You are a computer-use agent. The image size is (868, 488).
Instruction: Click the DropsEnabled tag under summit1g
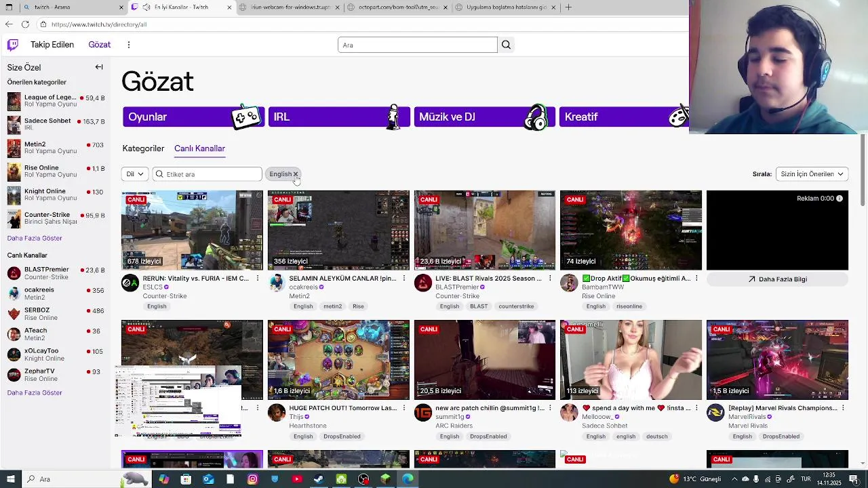(x=488, y=436)
